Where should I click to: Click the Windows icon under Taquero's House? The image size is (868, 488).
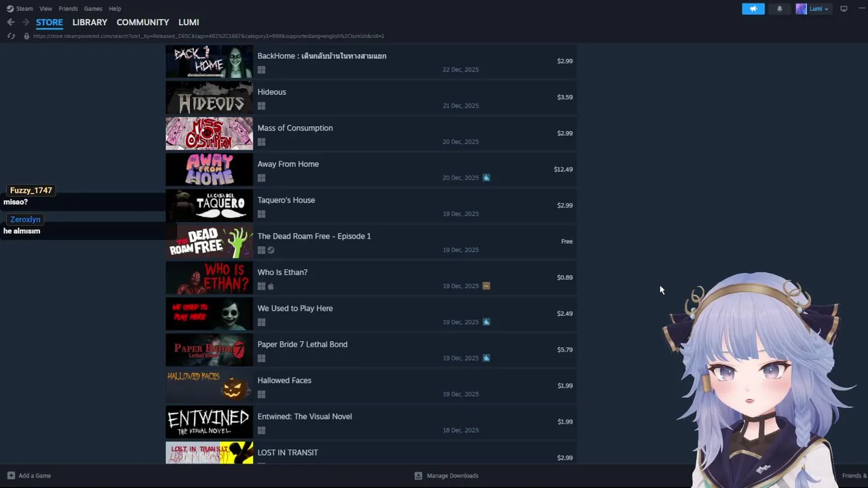click(x=261, y=214)
